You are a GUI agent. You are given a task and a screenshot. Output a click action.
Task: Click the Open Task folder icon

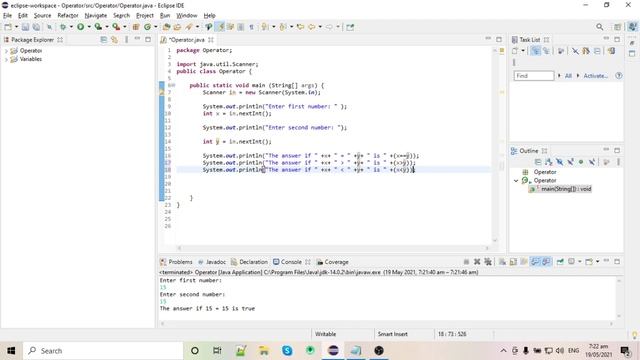177,27
